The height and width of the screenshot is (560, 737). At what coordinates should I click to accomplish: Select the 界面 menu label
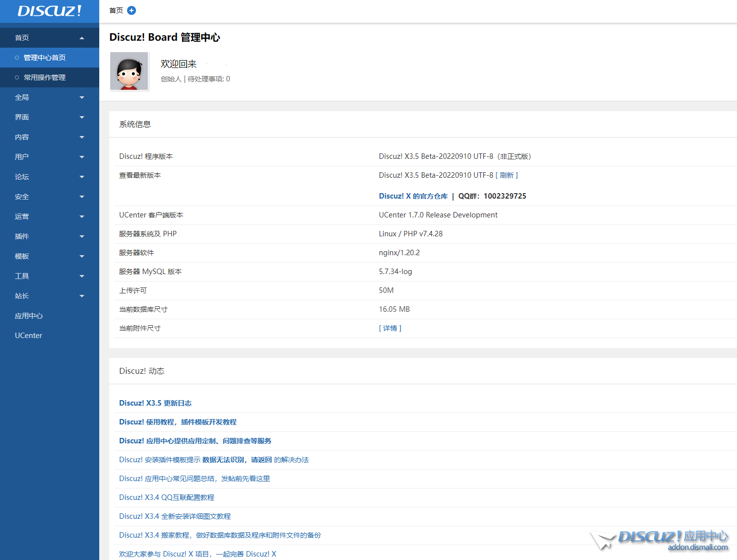pyautogui.click(x=22, y=117)
